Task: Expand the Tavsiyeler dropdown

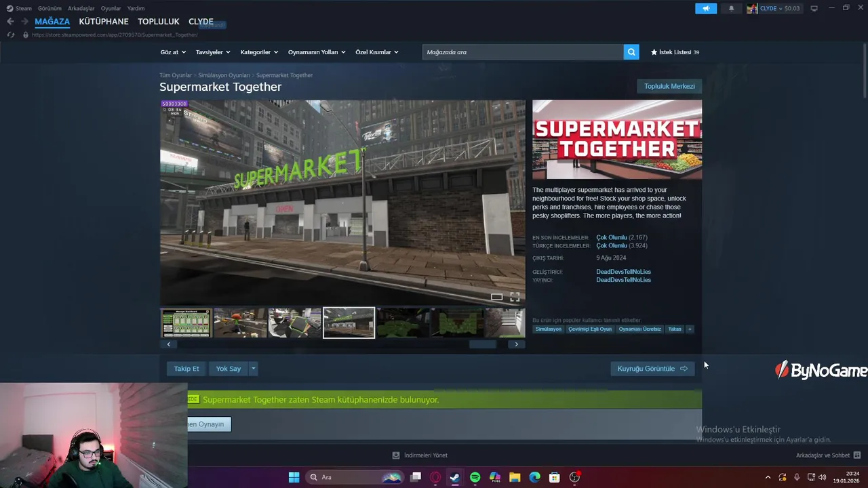Action: click(x=213, y=52)
